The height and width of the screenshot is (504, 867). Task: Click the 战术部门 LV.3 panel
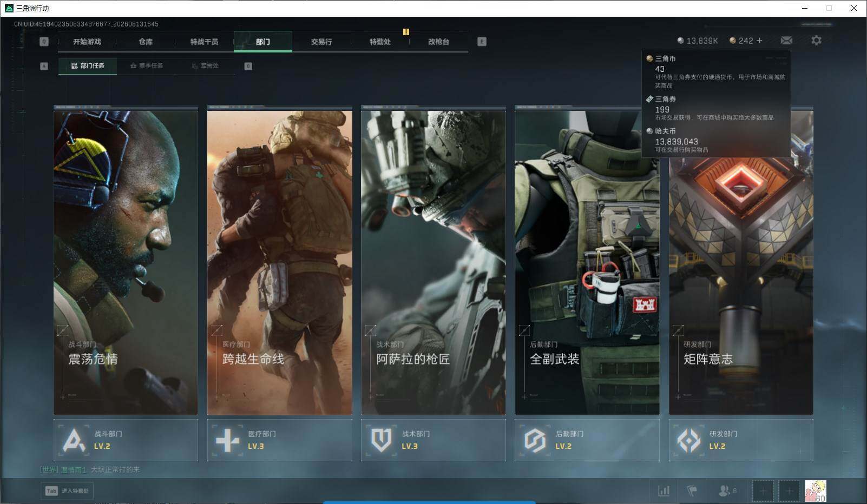(x=433, y=440)
